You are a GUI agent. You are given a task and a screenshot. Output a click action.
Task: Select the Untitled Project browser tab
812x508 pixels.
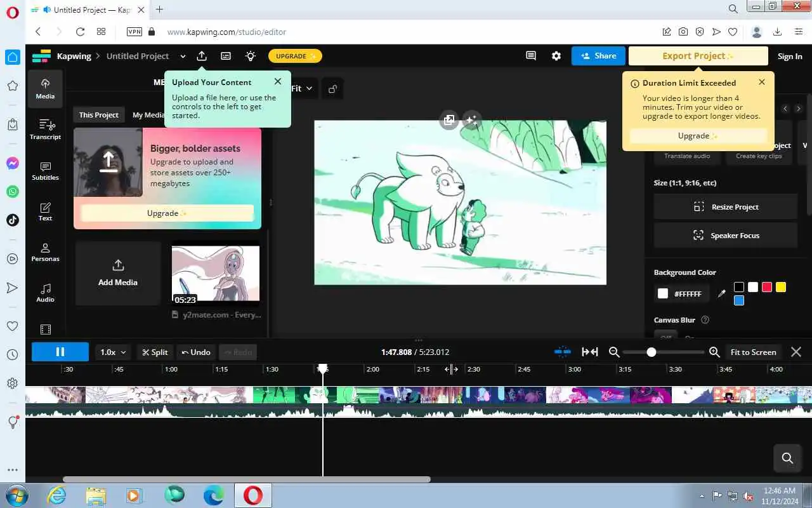pyautogui.click(x=88, y=10)
